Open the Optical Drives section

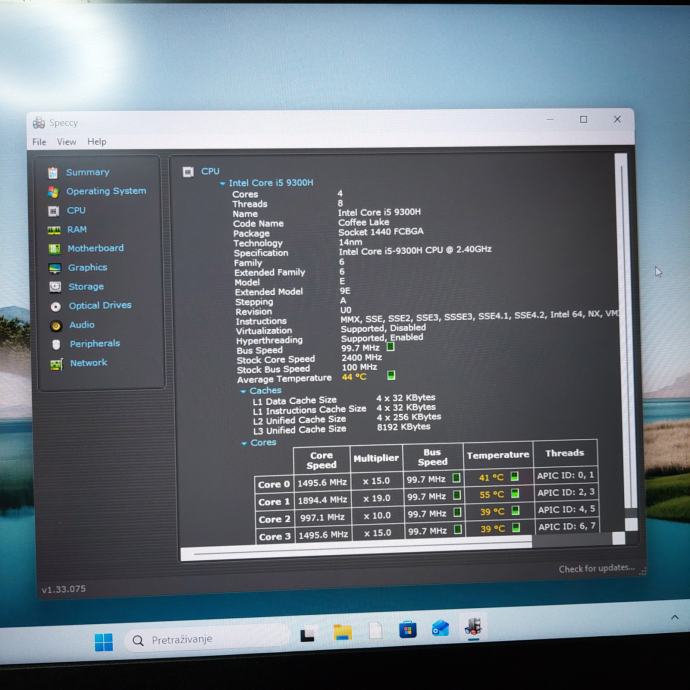(100, 305)
